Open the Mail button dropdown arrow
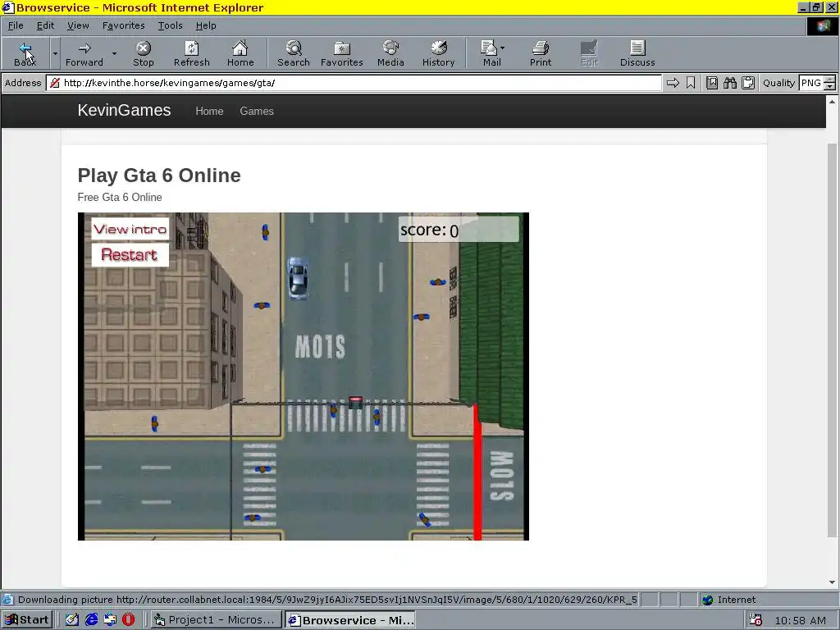840x630 pixels. pyautogui.click(x=503, y=48)
